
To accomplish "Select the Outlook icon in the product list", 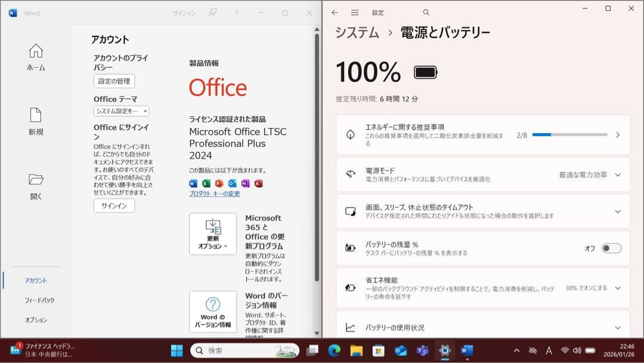I will [x=233, y=183].
